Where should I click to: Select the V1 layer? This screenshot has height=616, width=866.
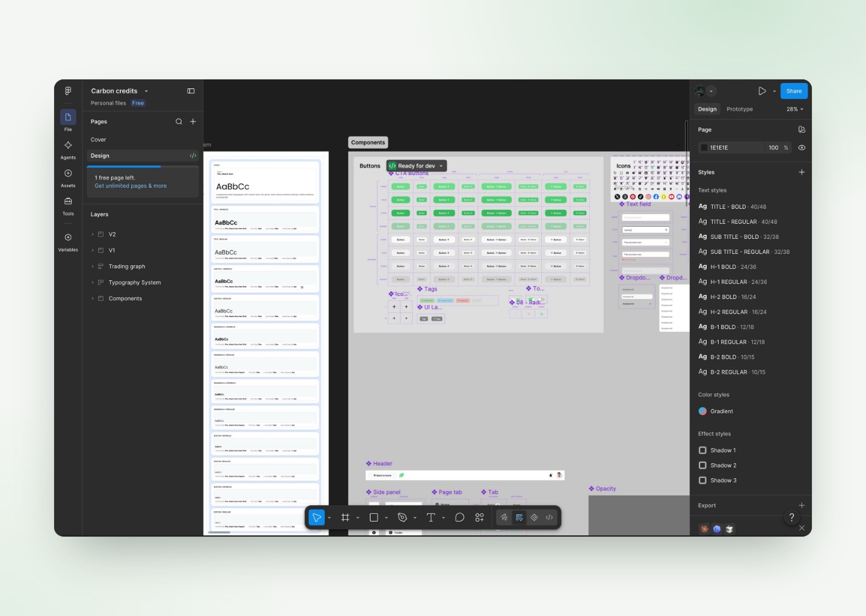112,250
